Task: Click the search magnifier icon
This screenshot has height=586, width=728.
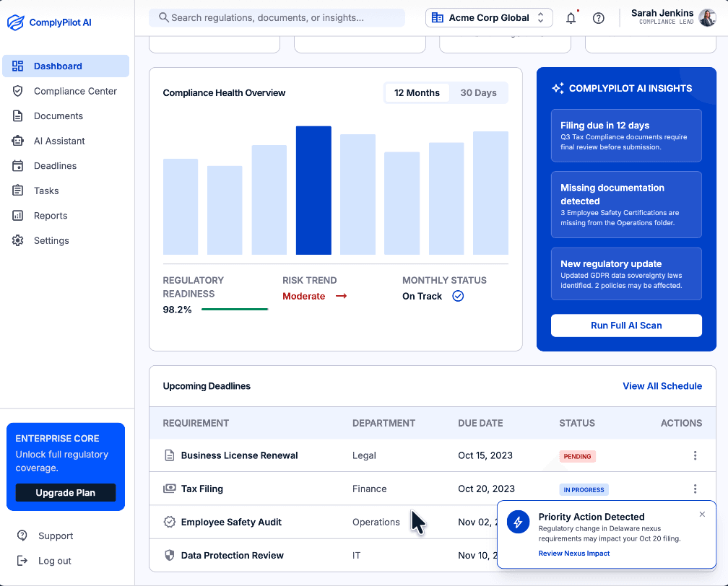Action: pyautogui.click(x=163, y=17)
